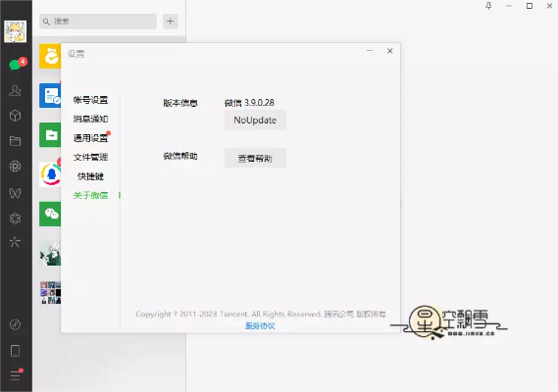Viewport: 558px width, 392px height.
Task: Open the green WeChat logo chat item
Action: pyautogui.click(x=50, y=214)
